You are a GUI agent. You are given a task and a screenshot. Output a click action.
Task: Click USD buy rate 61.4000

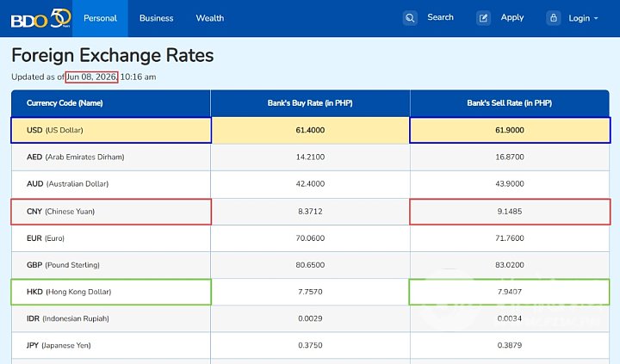pyautogui.click(x=310, y=130)
